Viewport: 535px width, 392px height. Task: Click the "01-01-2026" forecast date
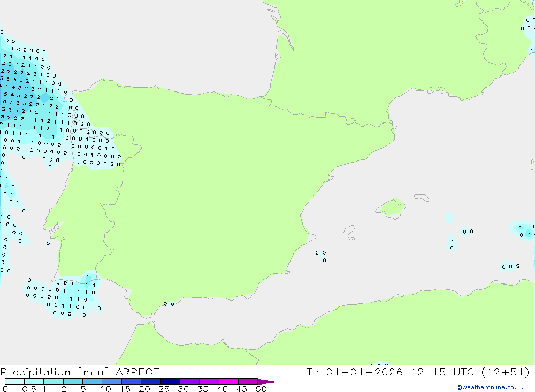pos(364,372)
